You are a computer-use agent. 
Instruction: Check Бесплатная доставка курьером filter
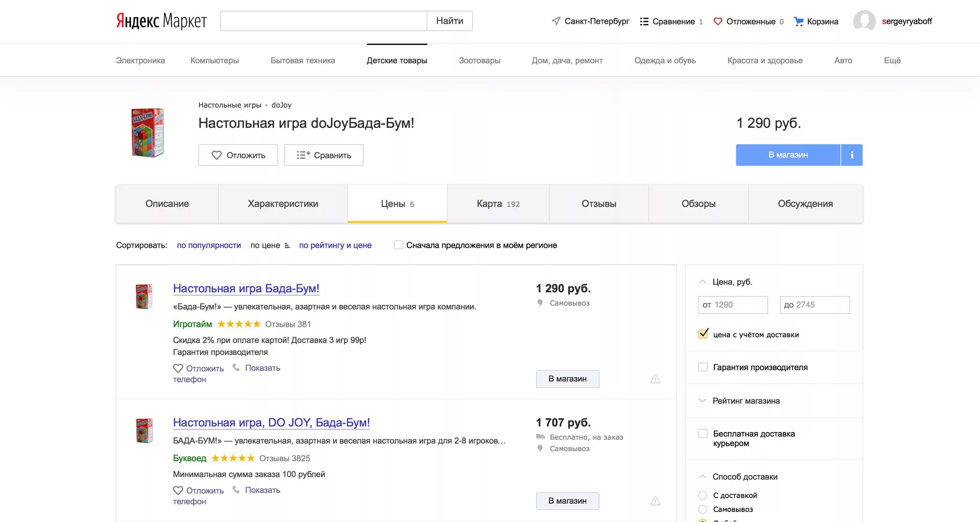[x=703, y=433]
